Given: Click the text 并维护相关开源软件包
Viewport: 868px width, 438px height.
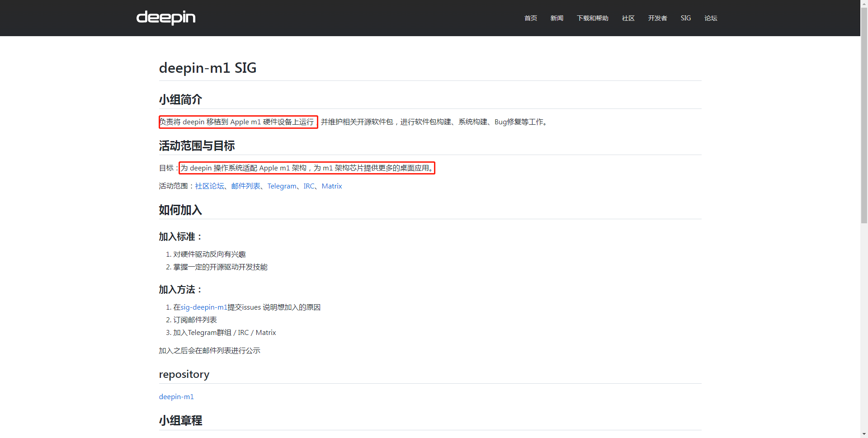Looking at the screenshot, I should (357, 122).
